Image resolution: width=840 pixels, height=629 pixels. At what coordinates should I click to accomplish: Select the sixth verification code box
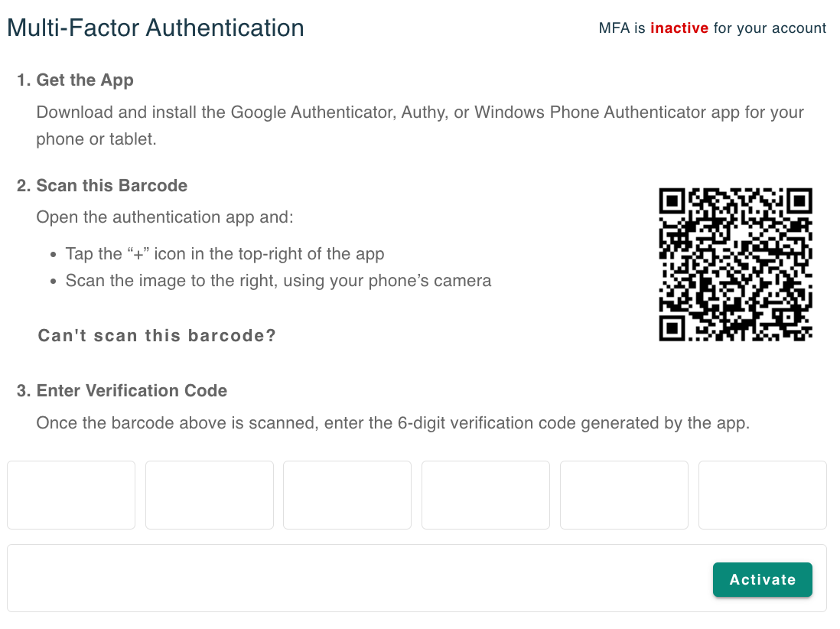tap(762, 494)
